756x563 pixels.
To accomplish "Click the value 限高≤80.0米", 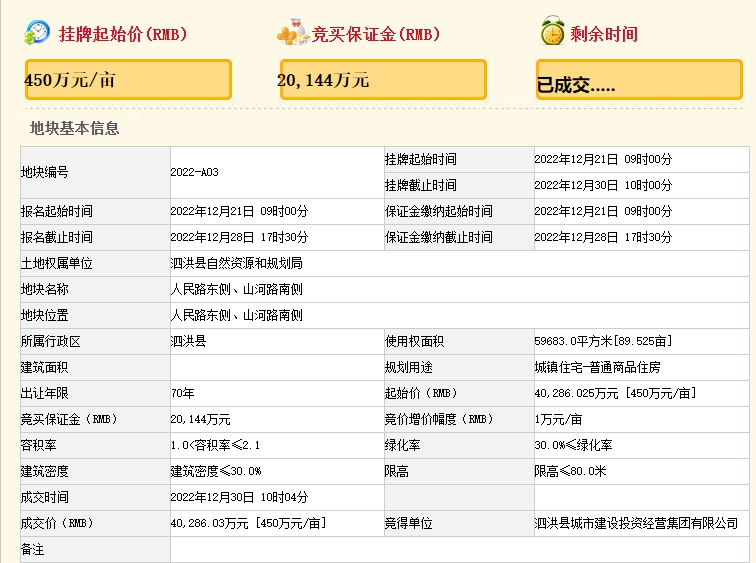I will click(570, 471).
